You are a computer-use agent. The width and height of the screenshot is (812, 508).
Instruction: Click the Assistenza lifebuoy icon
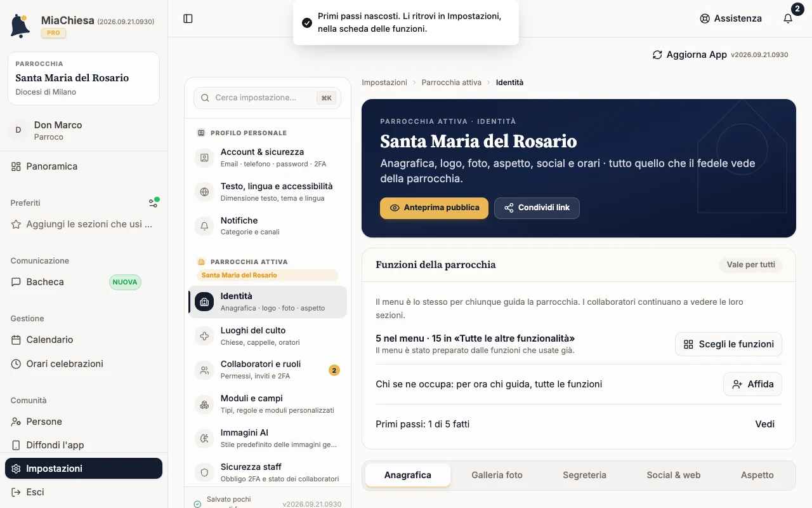pyautogui.click(x=705, y=18)
